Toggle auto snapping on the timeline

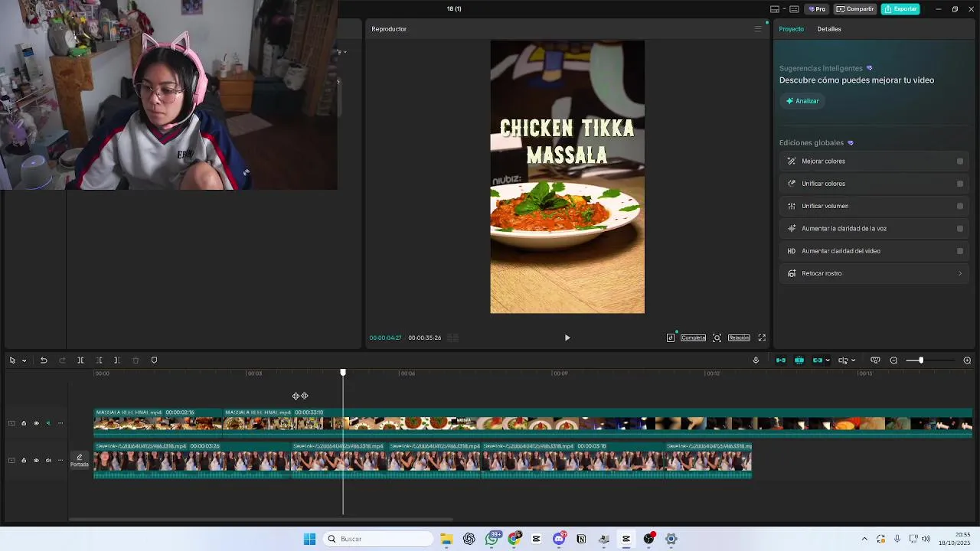point(799,360)
